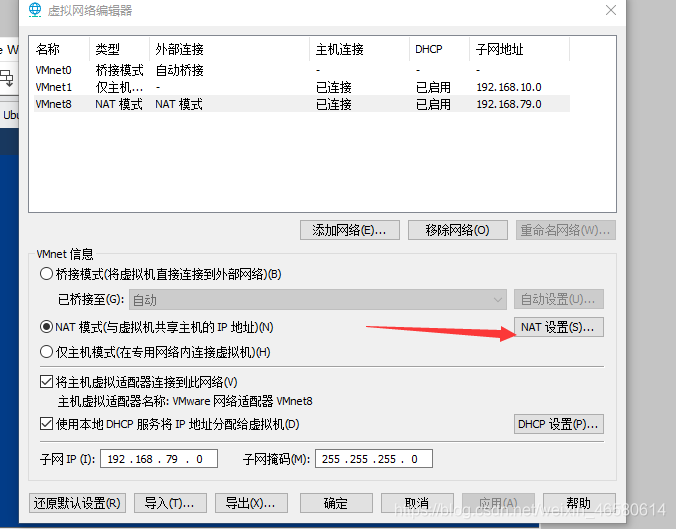676x529 pixels.
Task: Select the VMnet0 row
Action: (302, 70)
